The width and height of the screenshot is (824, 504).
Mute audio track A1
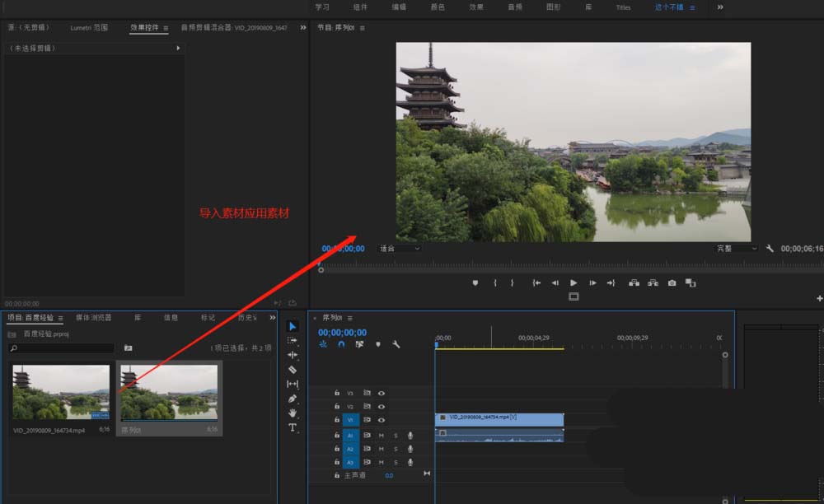382,435
